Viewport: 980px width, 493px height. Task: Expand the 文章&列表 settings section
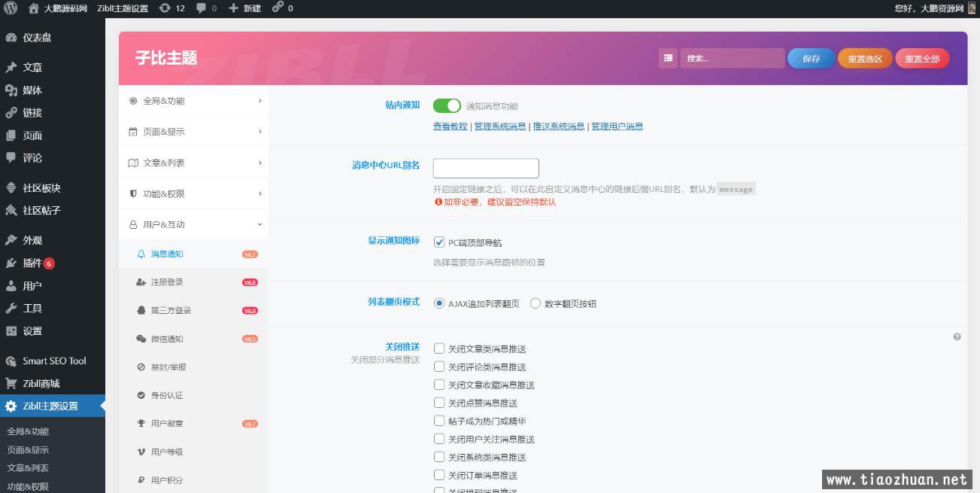[x=194, y=163]
